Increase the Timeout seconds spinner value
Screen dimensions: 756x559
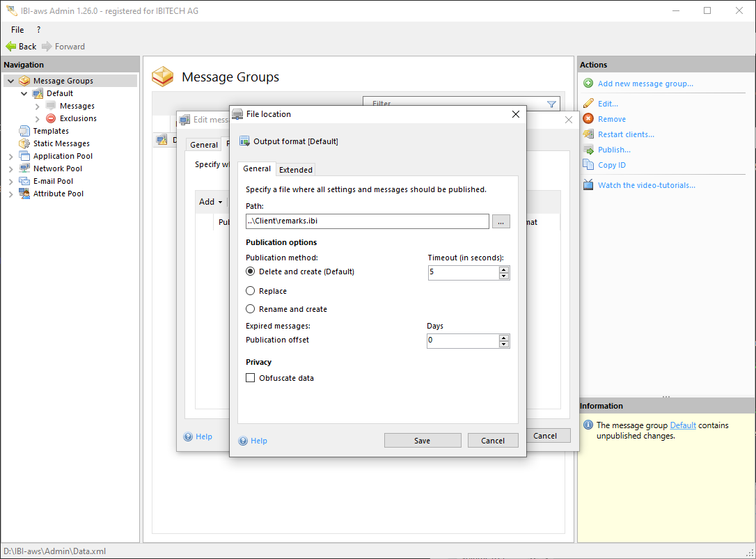click(504, 269)
